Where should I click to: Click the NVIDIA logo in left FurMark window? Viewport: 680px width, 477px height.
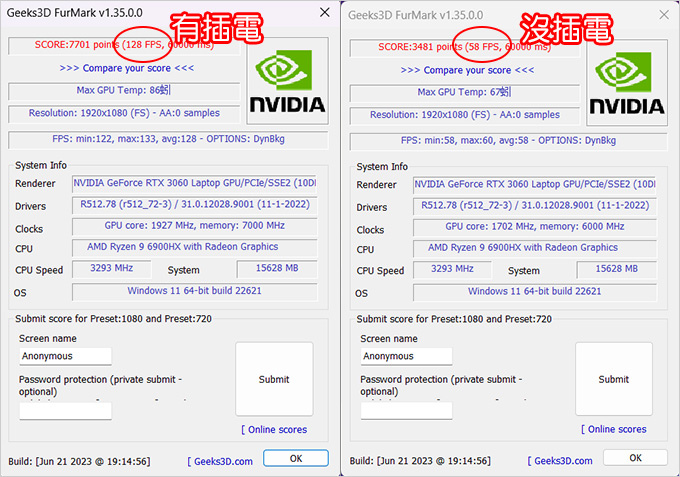288,81
